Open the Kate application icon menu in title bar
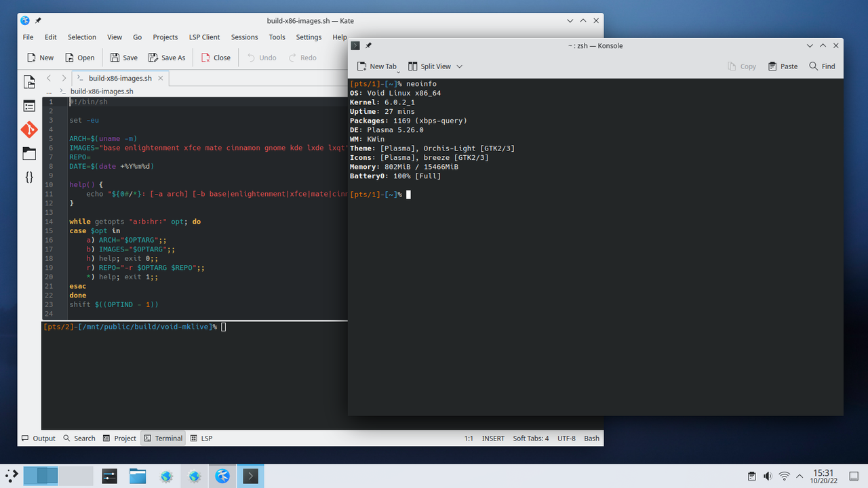This screenshot has height=488, width=868. tap(25, 21)
